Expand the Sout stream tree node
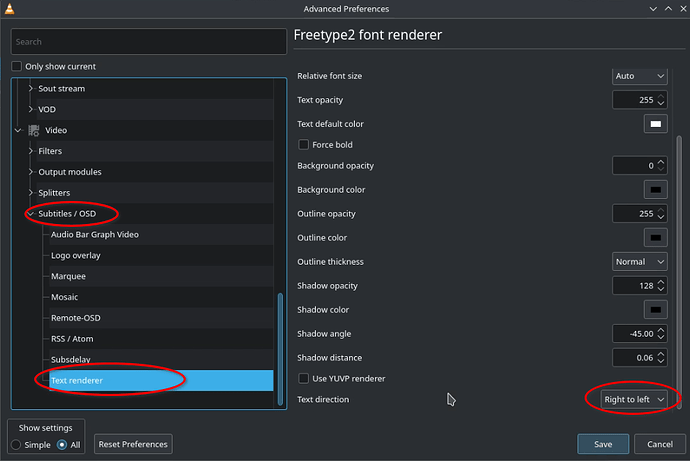The height and width of the screenshot is (461, 690). tap(31, 88)
